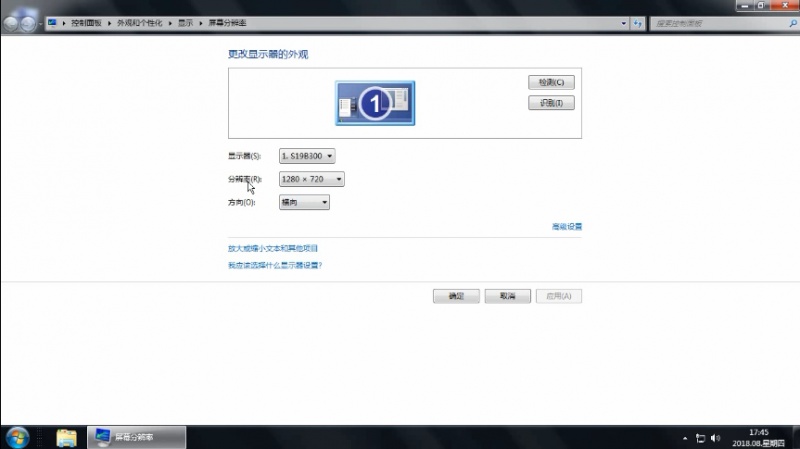Click the Show desktop strip after the clock
This screenshot has height=449, width=800.
click(796, 437)
